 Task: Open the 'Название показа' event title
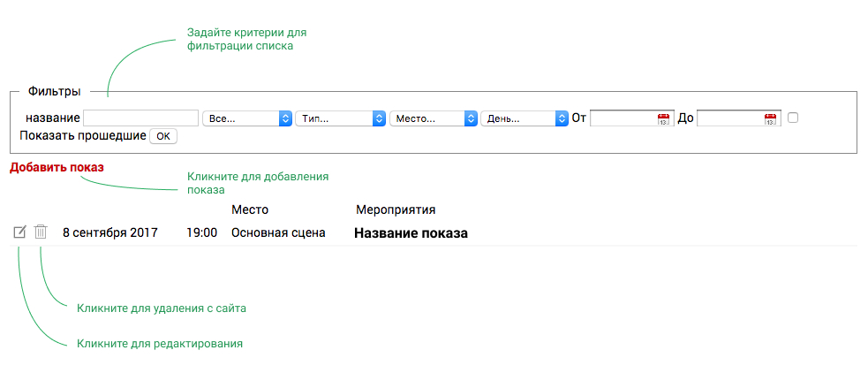(411, 233)
